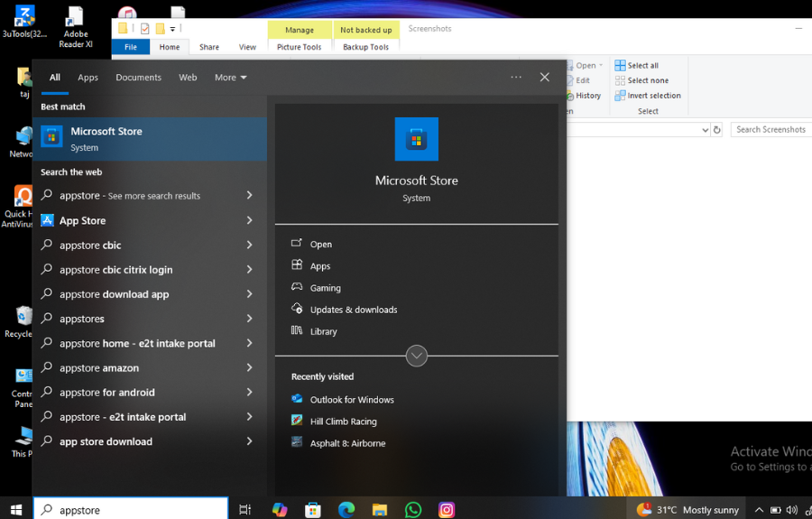Open the Recycle Bin desktop icon

tap(19, 321)
